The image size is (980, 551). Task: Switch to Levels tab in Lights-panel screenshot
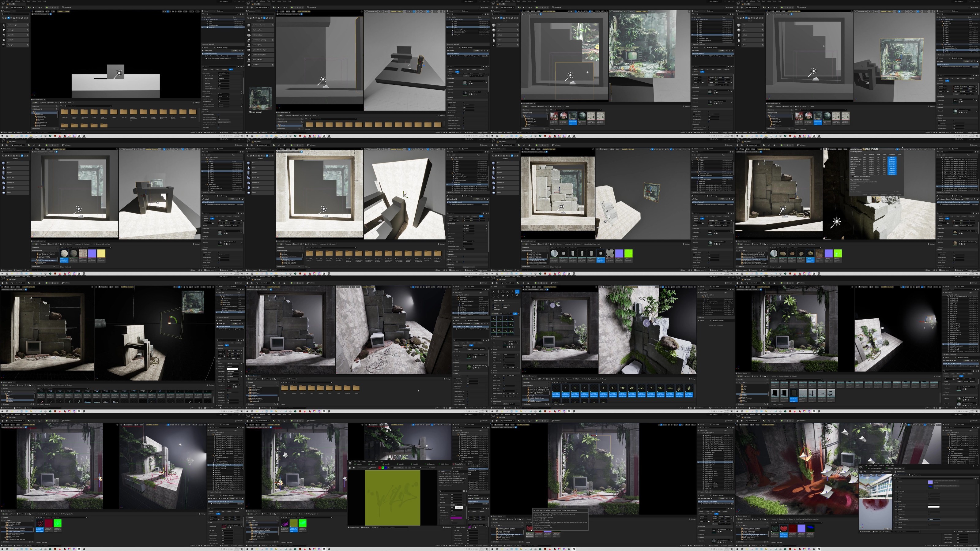(220, 11)
